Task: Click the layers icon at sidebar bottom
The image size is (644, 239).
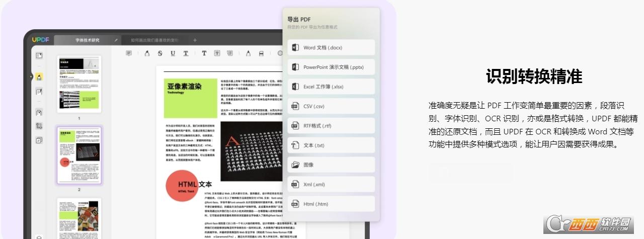Action: pos(39,236)
